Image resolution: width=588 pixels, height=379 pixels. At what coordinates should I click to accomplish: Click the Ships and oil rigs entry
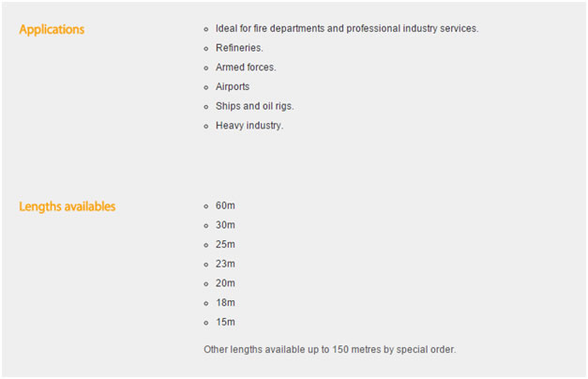coord(254,106)
